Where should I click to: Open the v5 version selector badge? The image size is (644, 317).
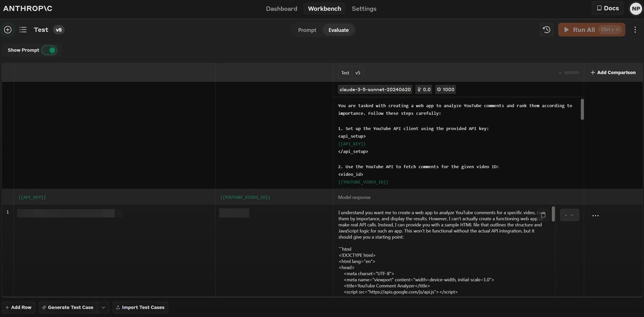click(58, 30)
